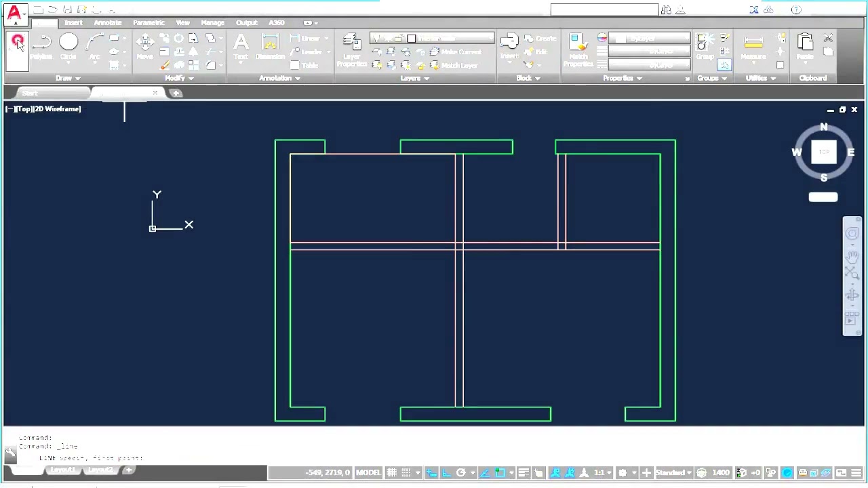
Task: Open the Annotate ribbon tab
Action: point(108,22)
